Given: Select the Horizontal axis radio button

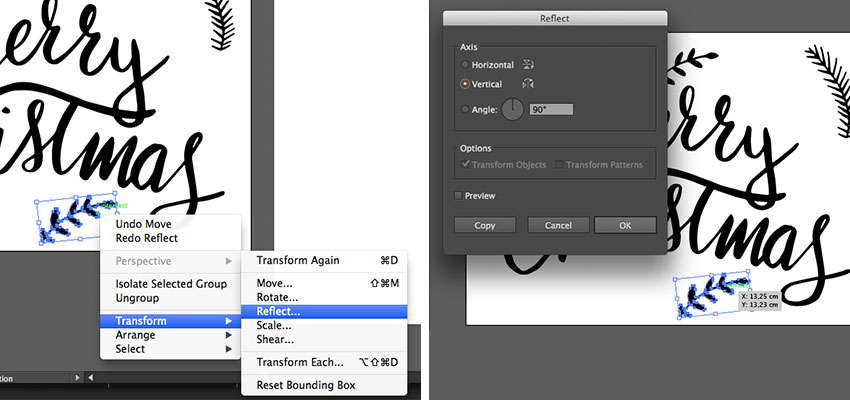Looking at the screenshot, I should pos(465,65).
